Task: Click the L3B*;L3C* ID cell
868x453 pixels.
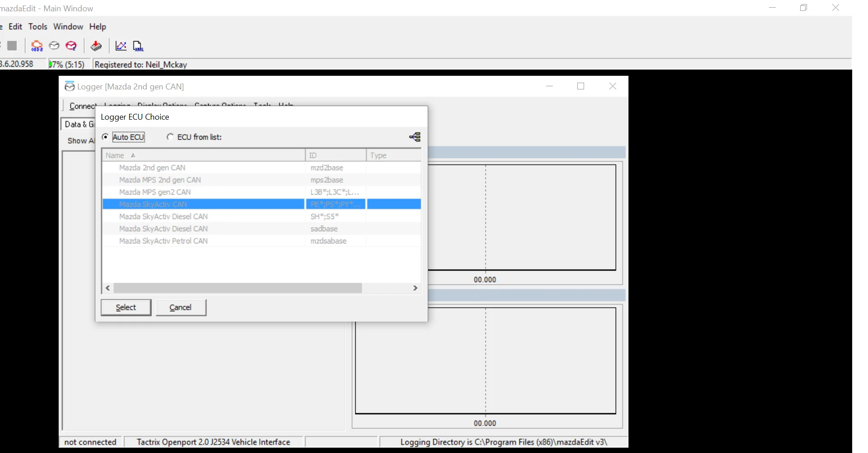Action: tap(335, 192)
